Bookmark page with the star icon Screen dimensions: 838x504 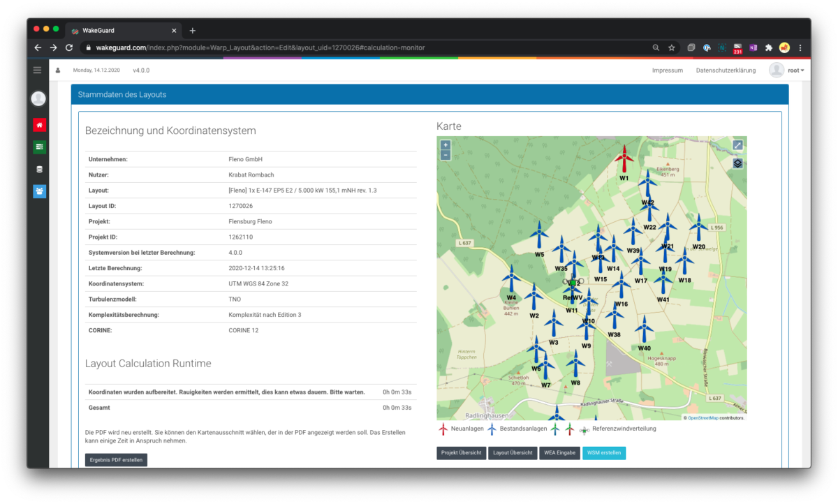click(x=672, y=47)
